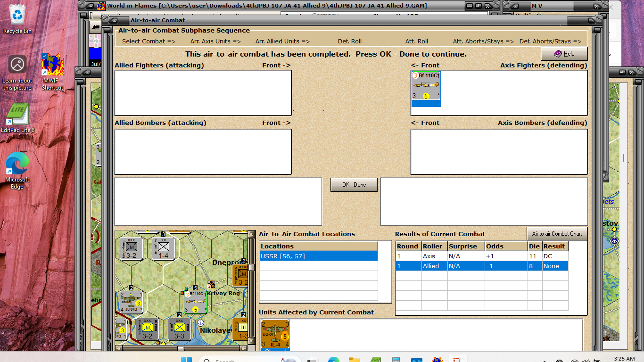644x362 pixels.
Task: Click the Result column header
Action: (555, 246)
